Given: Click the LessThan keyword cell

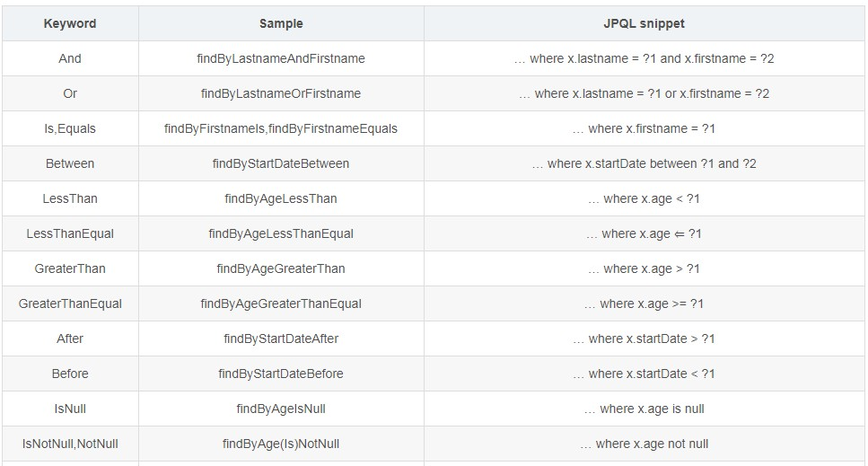Looking at the screenshot, I should tap(70, 198).
